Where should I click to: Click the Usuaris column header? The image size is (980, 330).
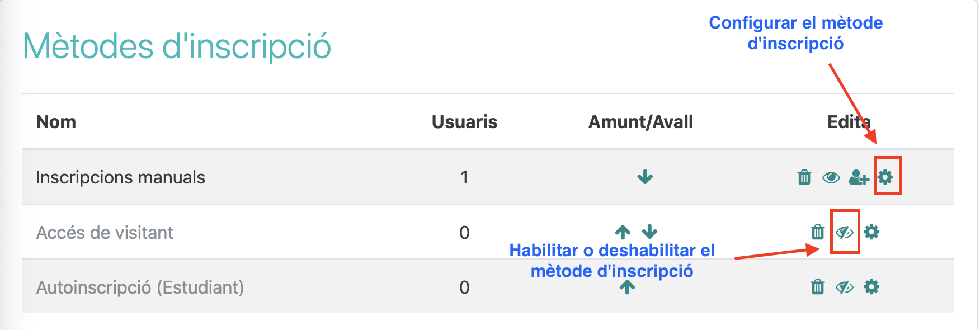click(464, 122)
